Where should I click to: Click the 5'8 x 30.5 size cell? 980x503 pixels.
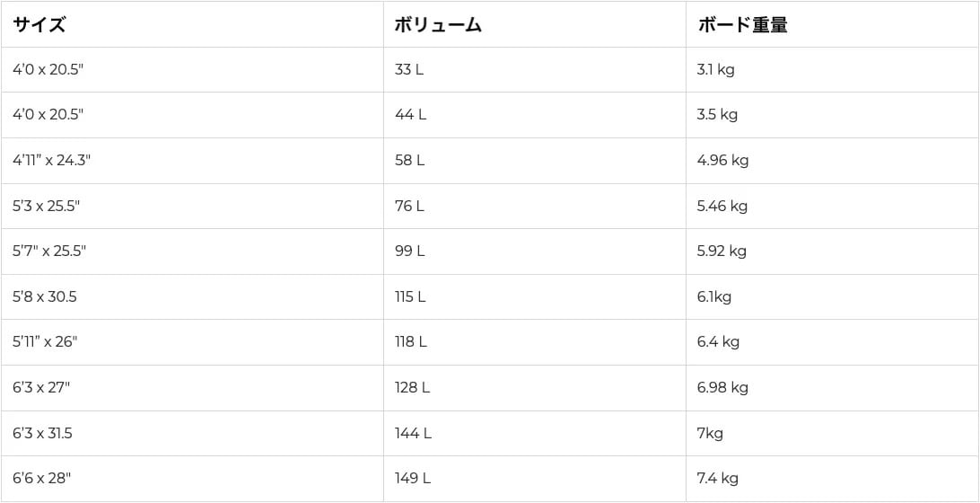click(192, 296)
